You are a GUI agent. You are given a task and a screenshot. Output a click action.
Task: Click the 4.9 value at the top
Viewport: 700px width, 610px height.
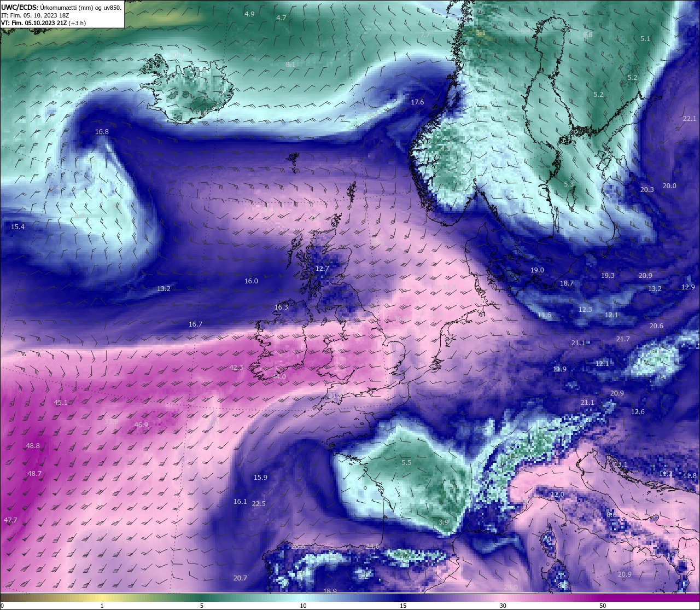click(x=249, y=14)
